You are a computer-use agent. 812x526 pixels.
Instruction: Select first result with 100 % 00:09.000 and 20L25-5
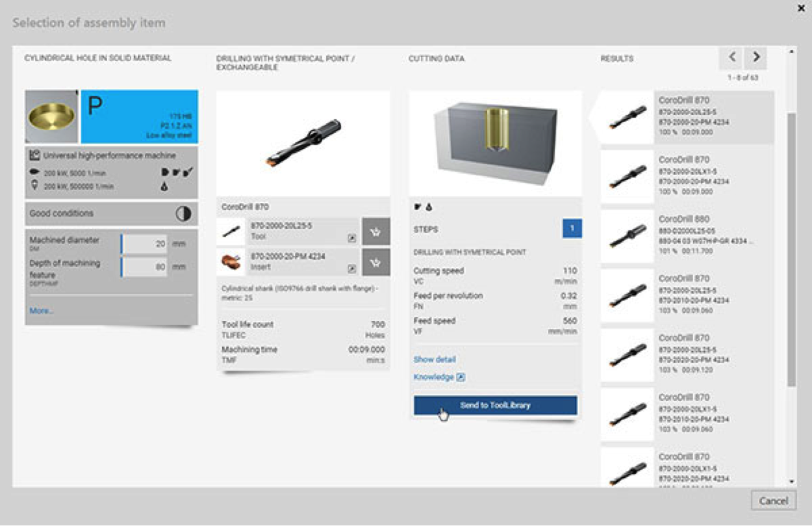tap(687, 117)
